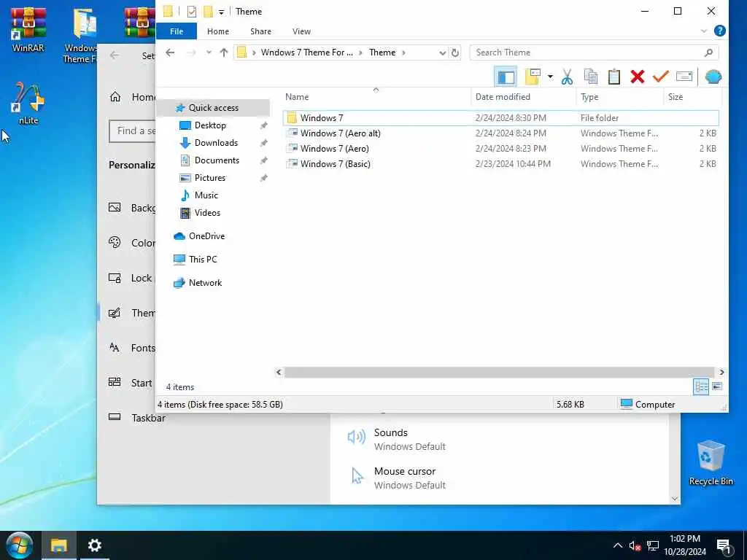Expand the breadcrumb arrow after Theme
This screenshot has height=560, width=747.
tap(403, 52)
